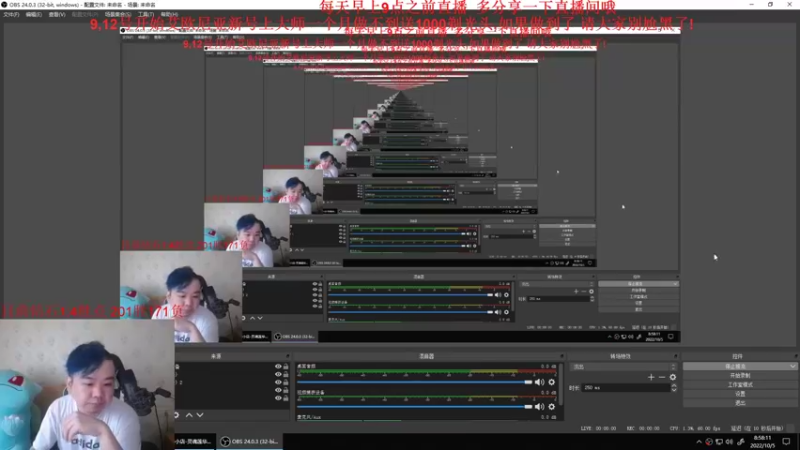
Task: Lock the second source in list
Action: [x=286, y=374]
